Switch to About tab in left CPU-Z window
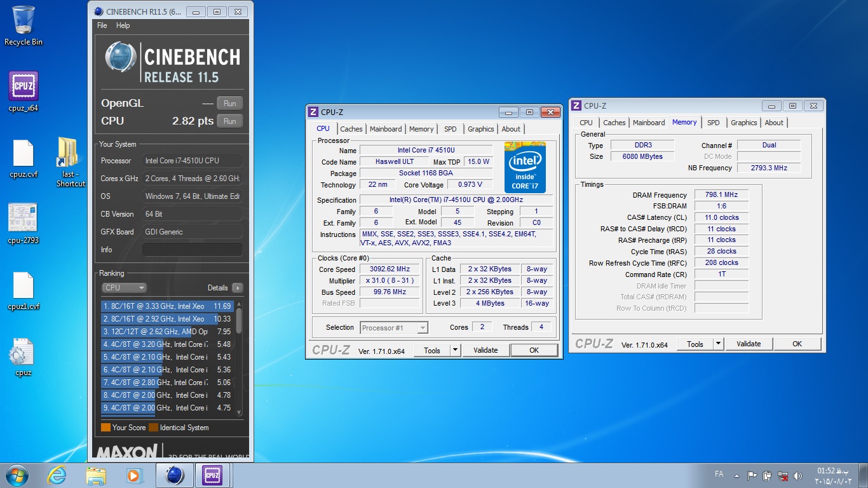This screenshot has height=488, width=868. pyautogui.click(x=511, y=129)
